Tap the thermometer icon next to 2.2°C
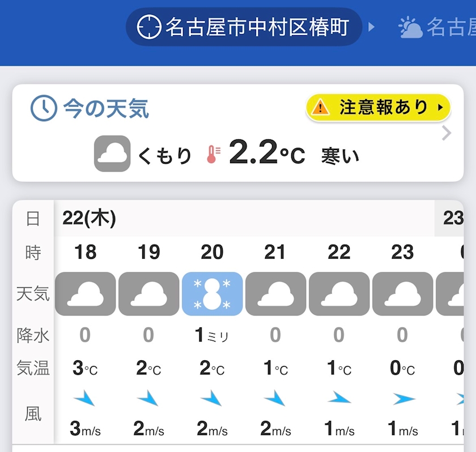 click(x=213, y=154)
